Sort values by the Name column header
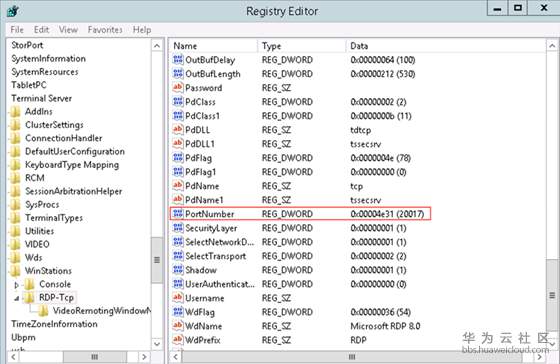 (x=214, y=46)
